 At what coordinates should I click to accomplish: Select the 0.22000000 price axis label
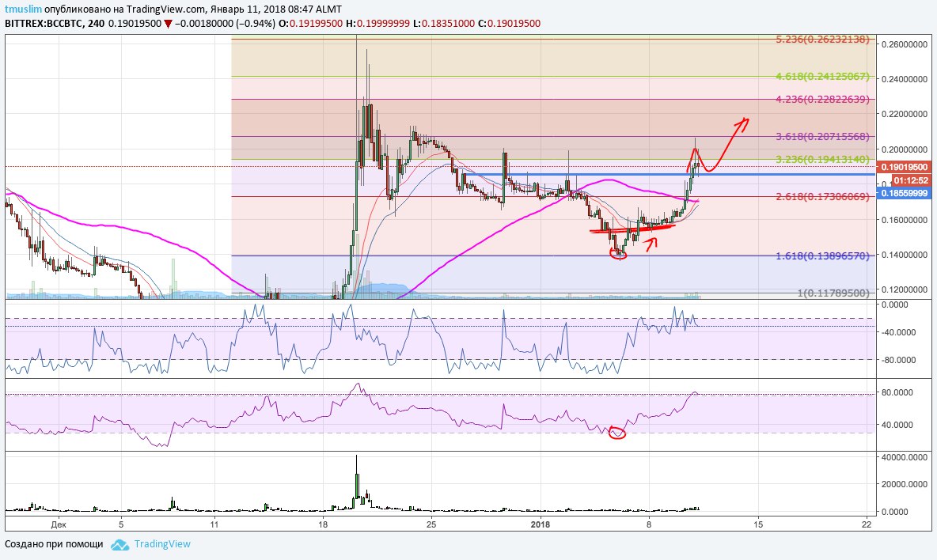[904, 114]
